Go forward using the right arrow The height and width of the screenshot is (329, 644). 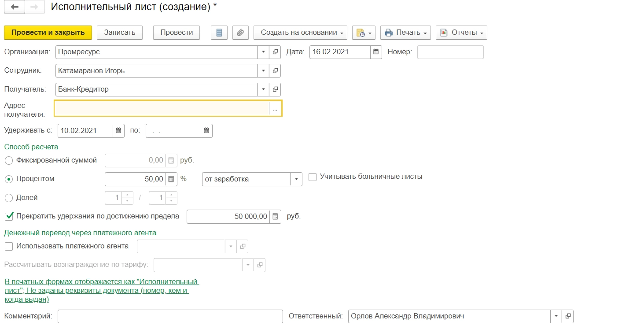35,7
